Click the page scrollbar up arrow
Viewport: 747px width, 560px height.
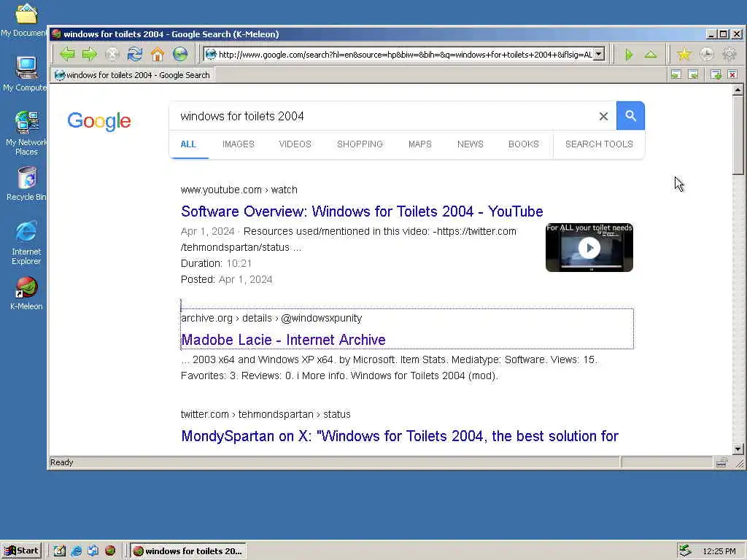[x=738, y=90]
